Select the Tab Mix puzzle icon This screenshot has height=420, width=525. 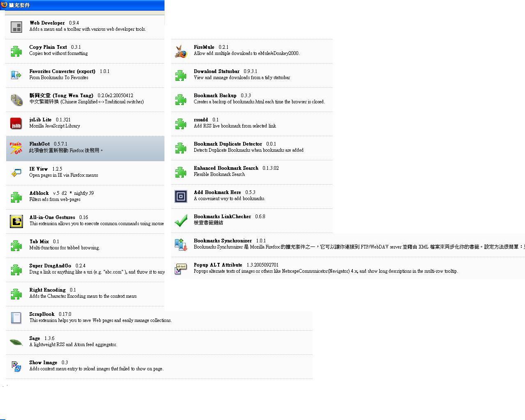16,245
